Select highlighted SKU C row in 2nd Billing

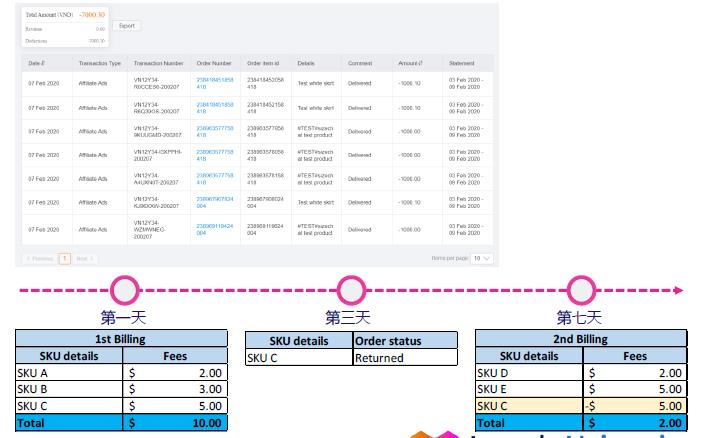tap(581, 405)
